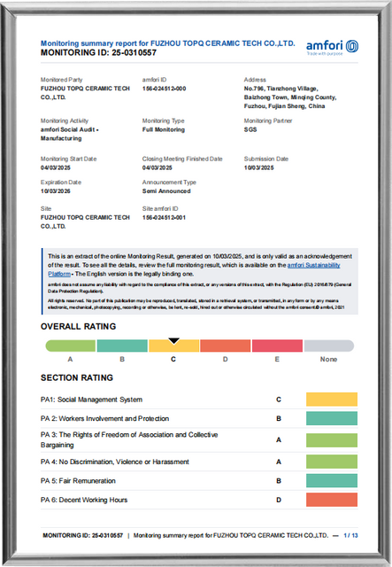Click PA 4: No Discrimination, Violence or Harassment
The image size is (392, 567).
coord(114,462)
